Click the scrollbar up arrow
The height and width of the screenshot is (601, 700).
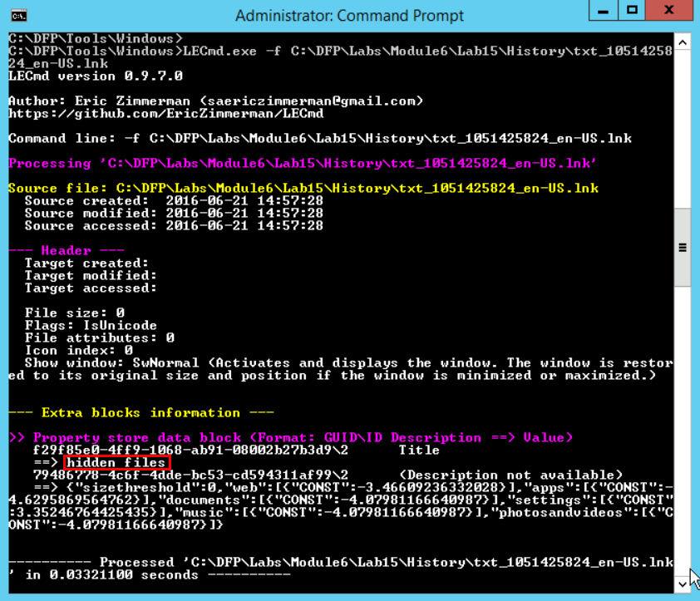pos(682,41)
